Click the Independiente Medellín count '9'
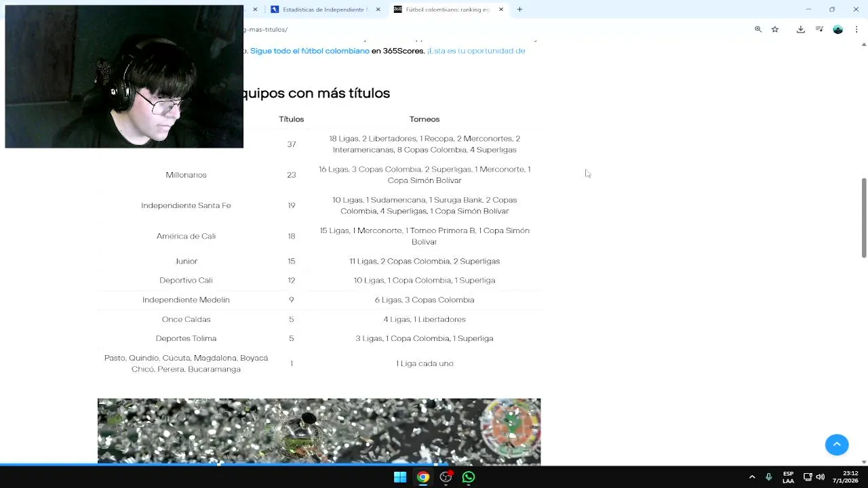Screen dimensions: 868x488 point(292,300)
